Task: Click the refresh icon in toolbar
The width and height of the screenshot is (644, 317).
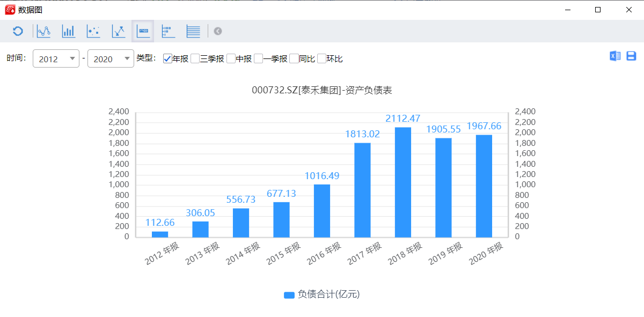Action: 18,31
